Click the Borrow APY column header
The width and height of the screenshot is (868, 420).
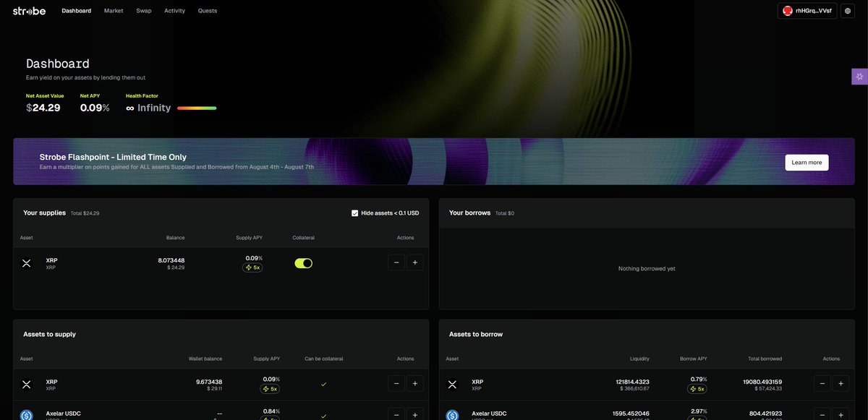click(694, 359)
